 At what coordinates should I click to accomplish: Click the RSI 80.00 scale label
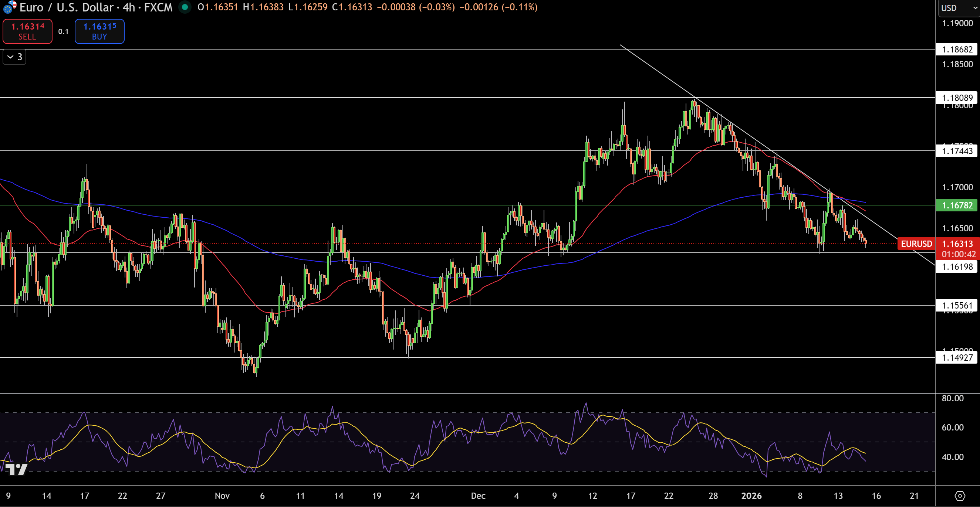953,398
